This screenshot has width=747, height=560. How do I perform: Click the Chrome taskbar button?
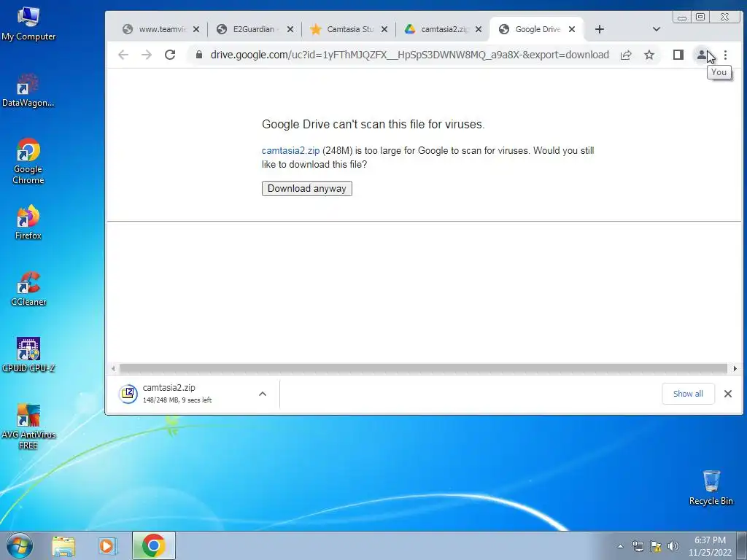click(x=153, y=545)
